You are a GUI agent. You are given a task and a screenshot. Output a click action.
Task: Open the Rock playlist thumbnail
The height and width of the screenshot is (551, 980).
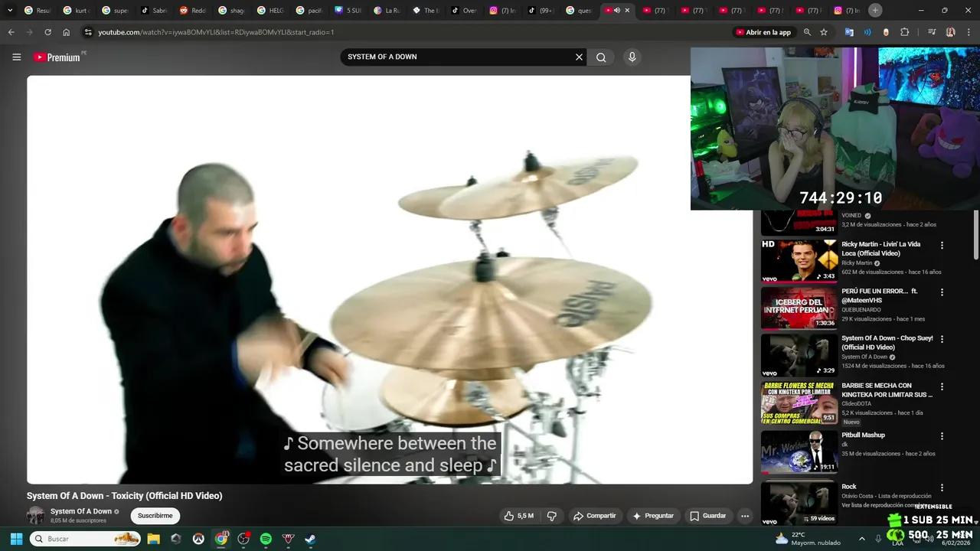tap(799, 502)
